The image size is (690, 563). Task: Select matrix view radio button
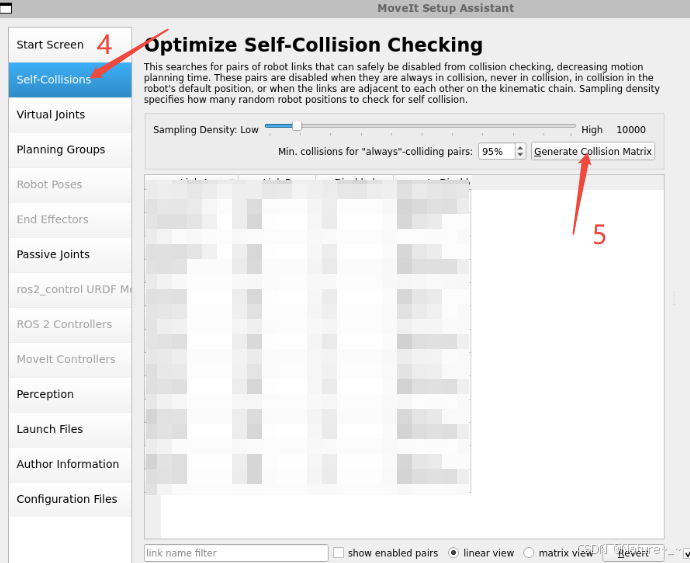pyautogui.click(x=529, y=553)
